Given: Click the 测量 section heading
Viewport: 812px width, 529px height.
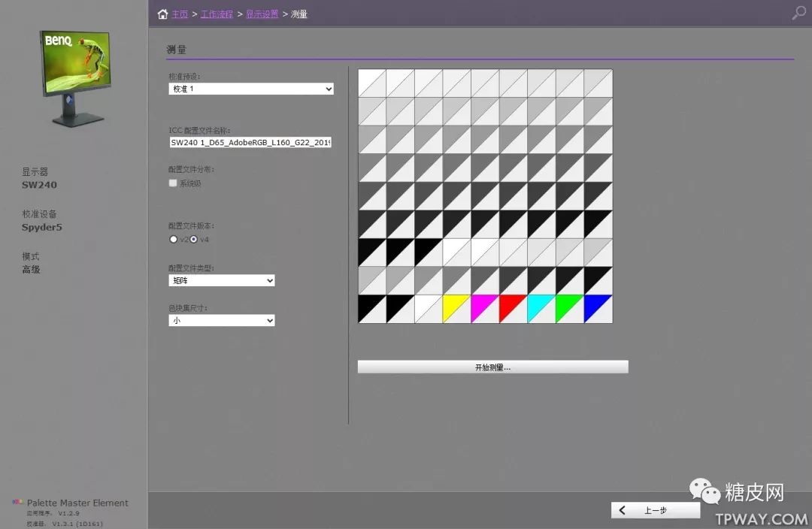Looking at the screenshot, I should [x=177, y=50].
